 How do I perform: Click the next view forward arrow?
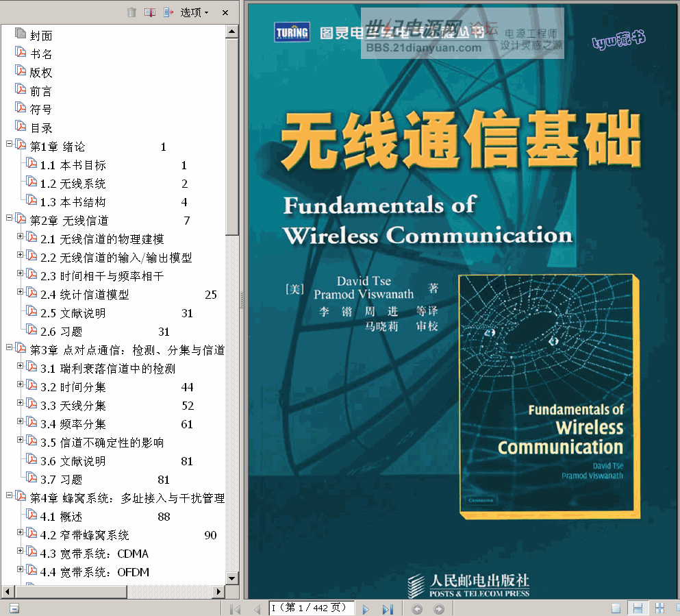coord(439,608)
